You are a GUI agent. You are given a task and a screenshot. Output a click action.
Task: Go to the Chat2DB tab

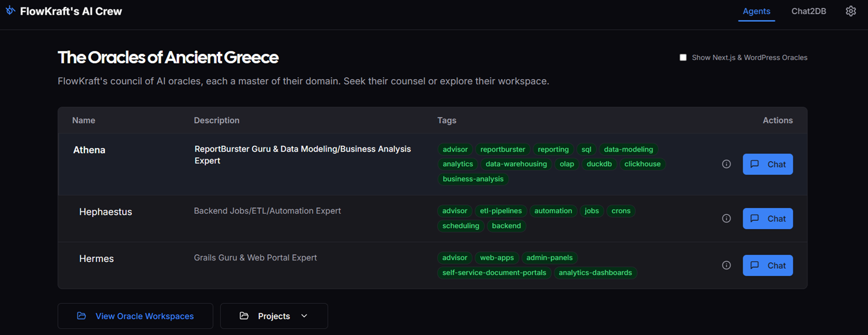tap(808, 11)
